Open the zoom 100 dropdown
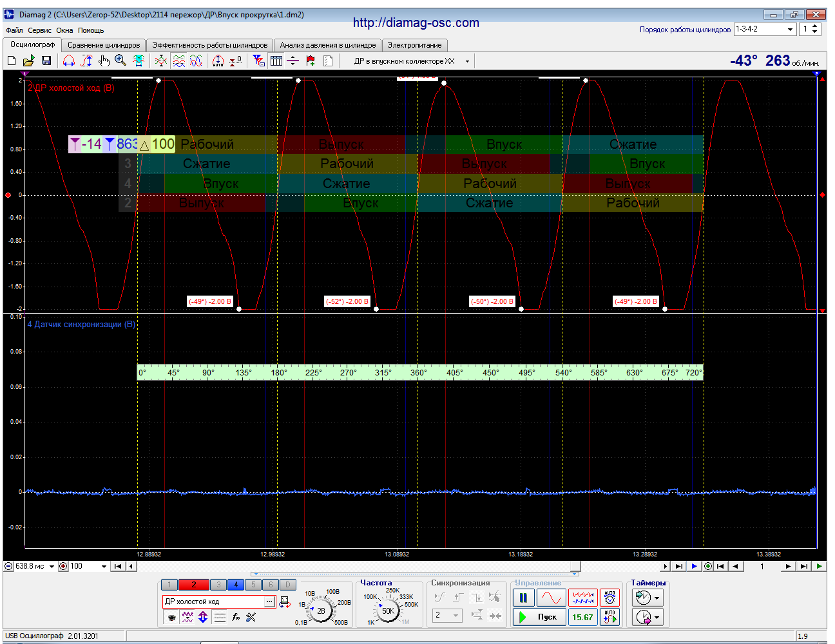 [104, 567]
